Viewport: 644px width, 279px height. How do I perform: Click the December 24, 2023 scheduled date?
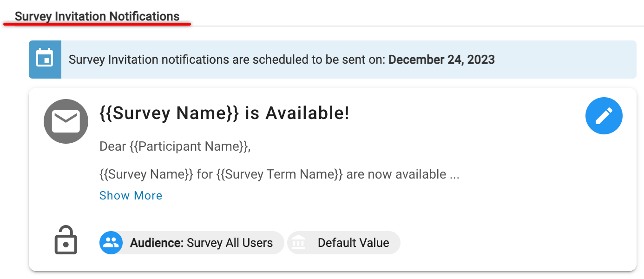[441, 60]
